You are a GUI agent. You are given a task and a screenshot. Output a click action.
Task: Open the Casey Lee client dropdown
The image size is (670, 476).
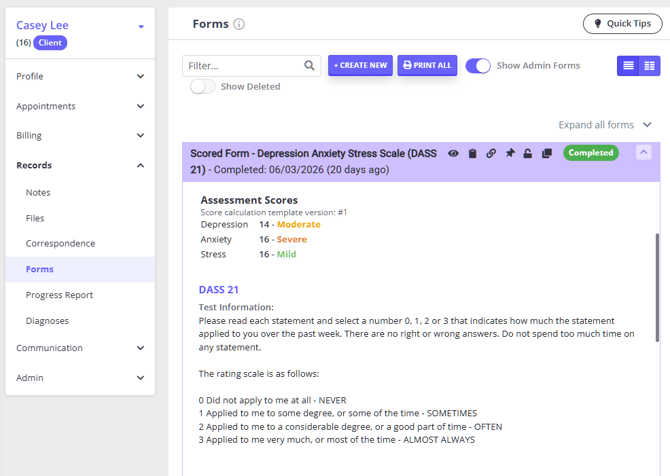tap(141, 27)
